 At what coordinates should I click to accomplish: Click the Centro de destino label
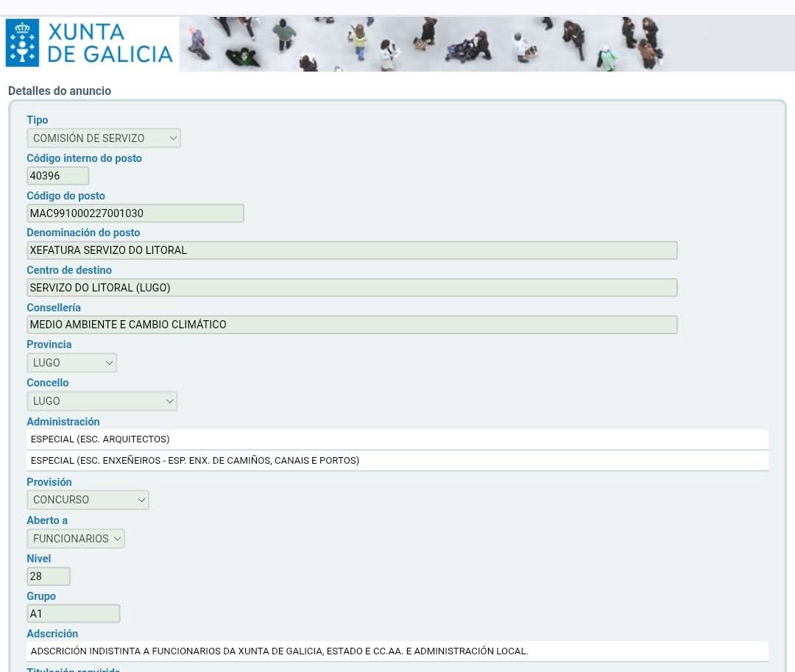tap(69, 270)
